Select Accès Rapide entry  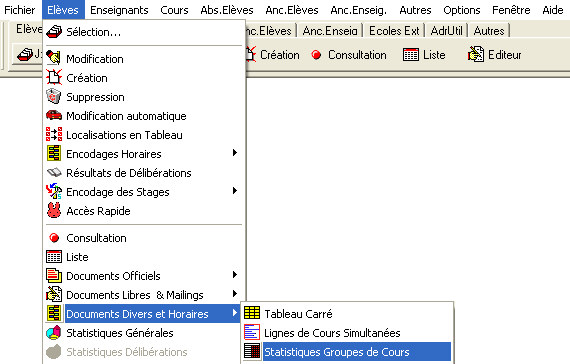144,211
